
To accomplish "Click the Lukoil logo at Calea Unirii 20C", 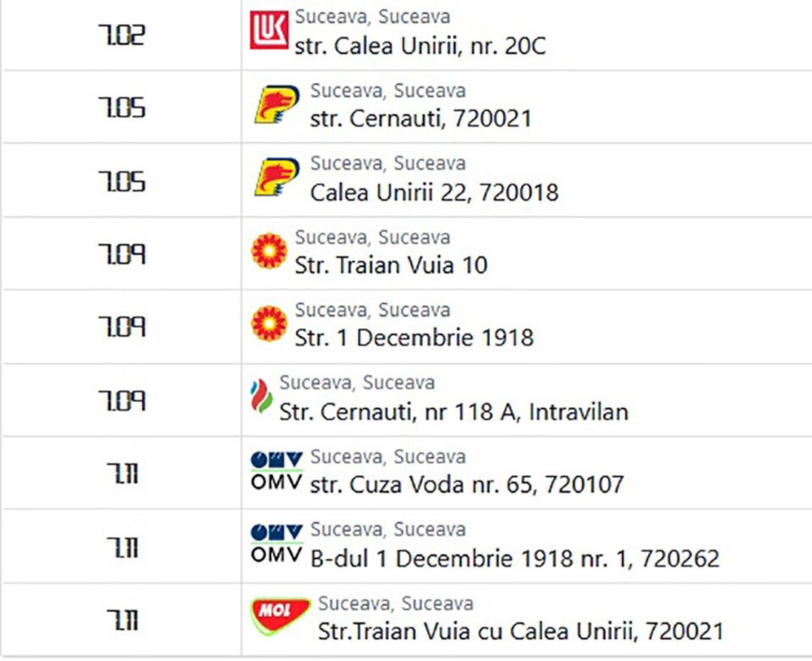I will point(269,30).
